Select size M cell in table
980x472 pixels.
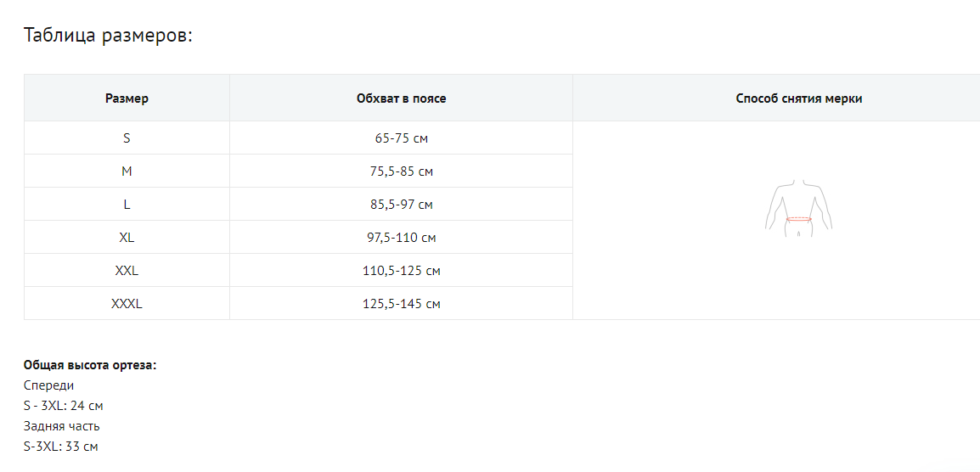tap(127, 171)
